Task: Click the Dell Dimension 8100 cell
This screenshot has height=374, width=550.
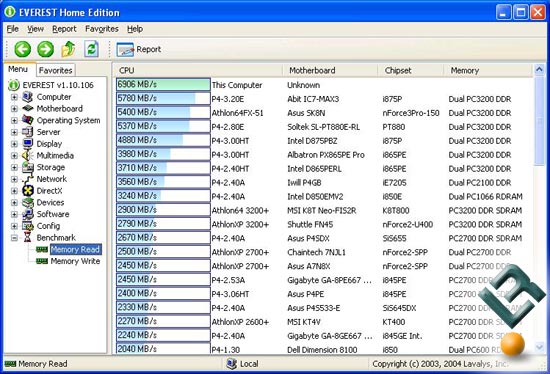Action: point(322,350)
